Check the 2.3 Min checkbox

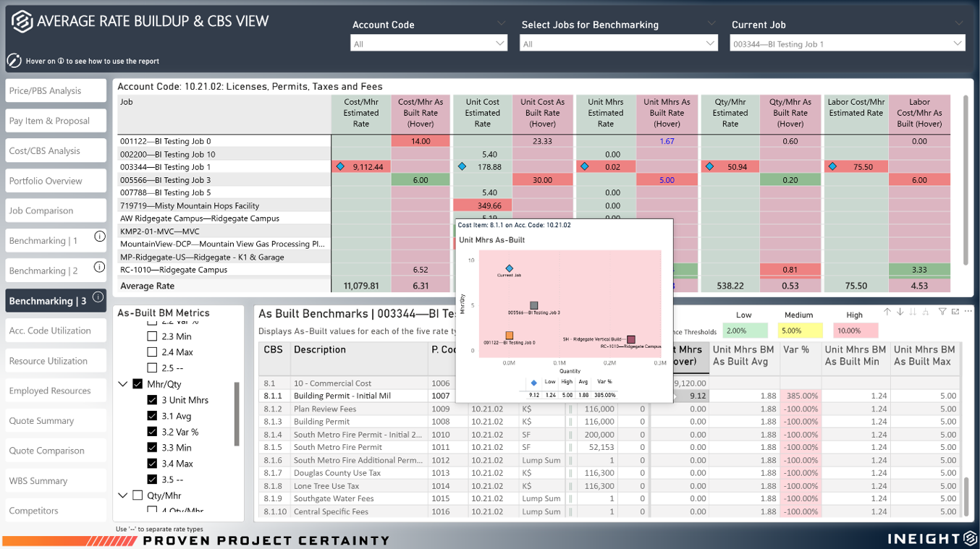click(x=152, y=336)
